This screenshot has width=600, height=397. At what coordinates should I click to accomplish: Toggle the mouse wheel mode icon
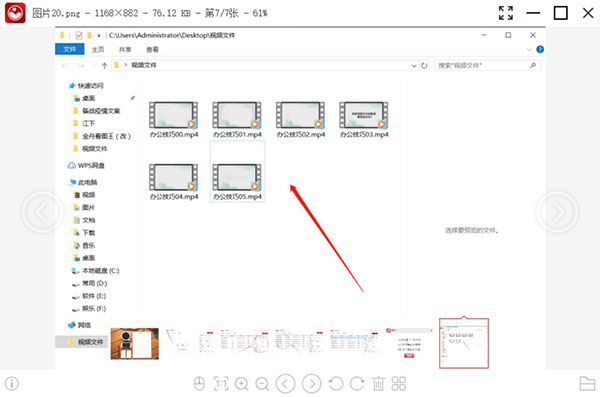point(199,383)
